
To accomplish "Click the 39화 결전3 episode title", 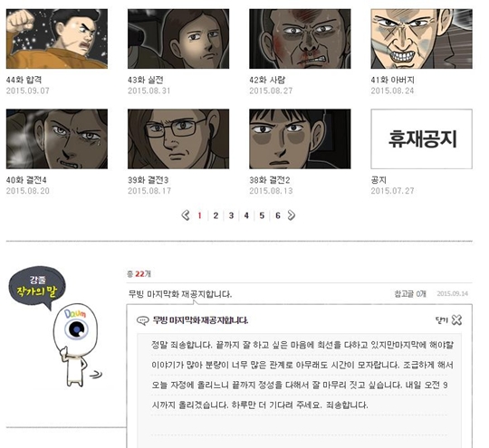I will click(x=149, y=180).
